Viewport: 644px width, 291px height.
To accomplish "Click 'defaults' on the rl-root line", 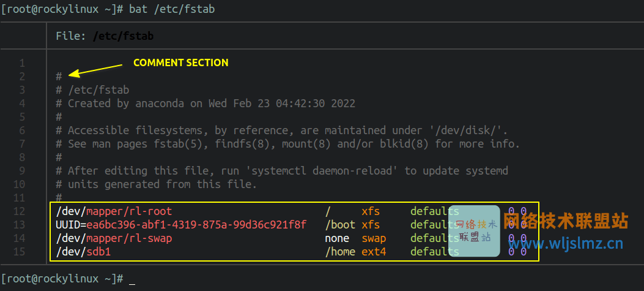I will pyautogui.click(x=435, y=211).
